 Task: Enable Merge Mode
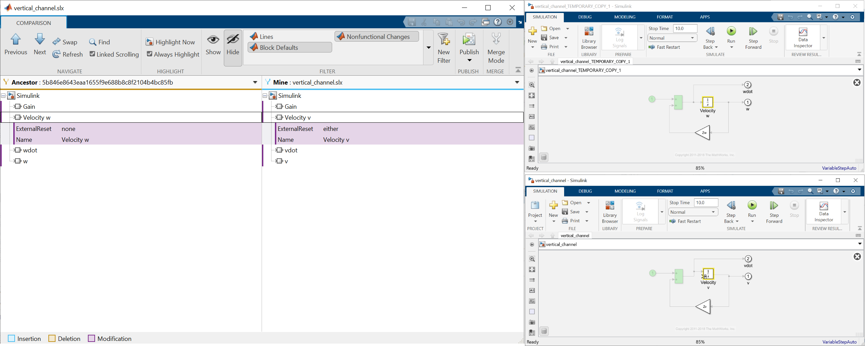coord(496,48)
